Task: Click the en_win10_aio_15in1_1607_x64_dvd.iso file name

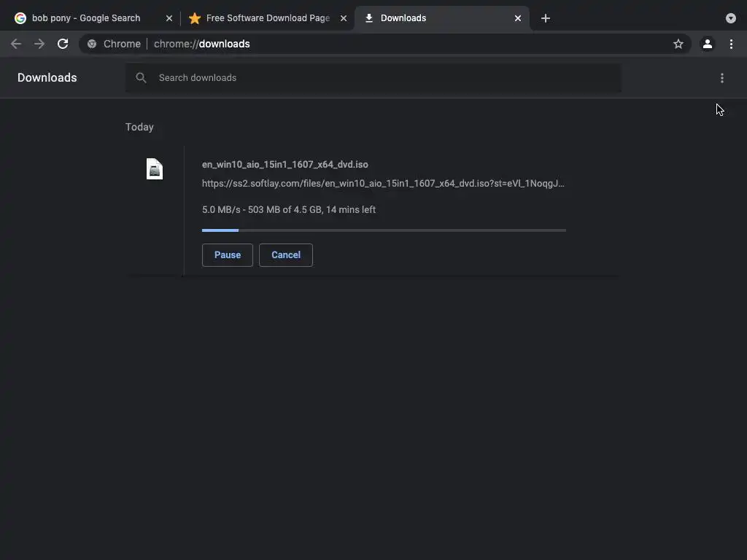Action: click(x=285, y=164)
